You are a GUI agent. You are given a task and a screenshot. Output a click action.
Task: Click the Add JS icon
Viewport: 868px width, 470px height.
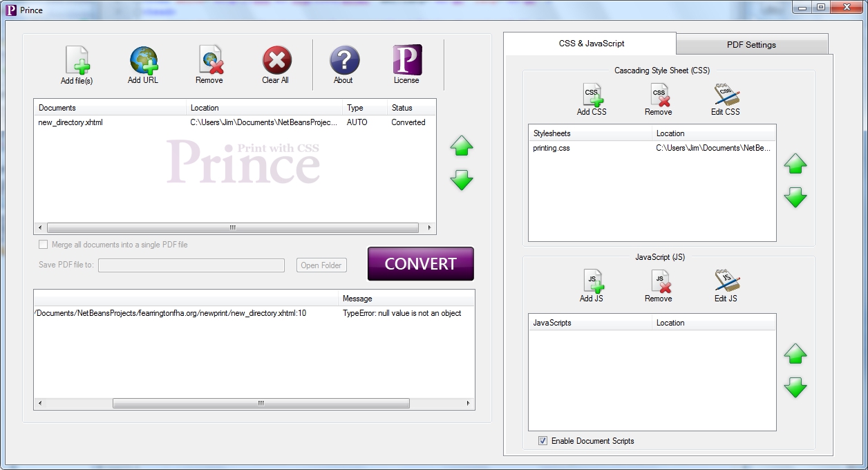[x=592, y=282]
